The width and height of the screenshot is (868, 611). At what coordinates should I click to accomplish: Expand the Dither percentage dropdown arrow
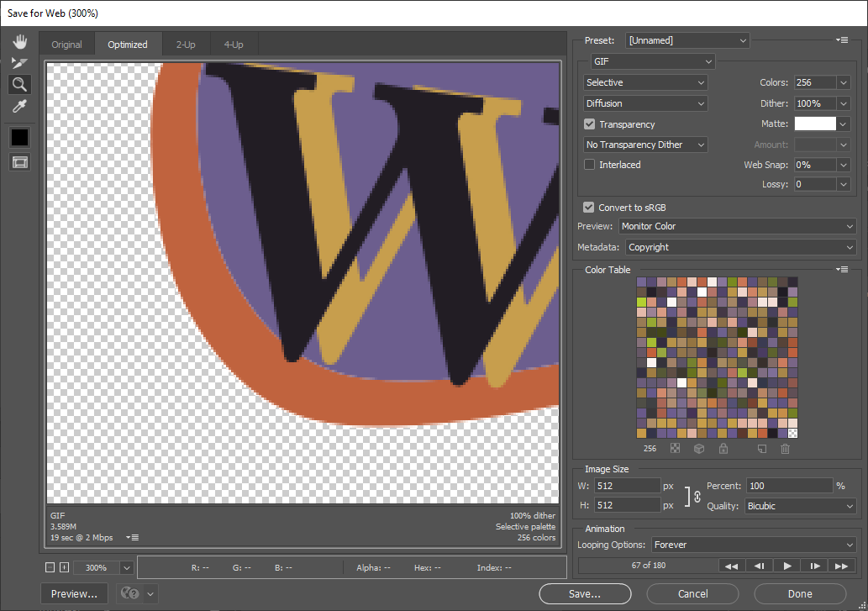tap(843, 103)
